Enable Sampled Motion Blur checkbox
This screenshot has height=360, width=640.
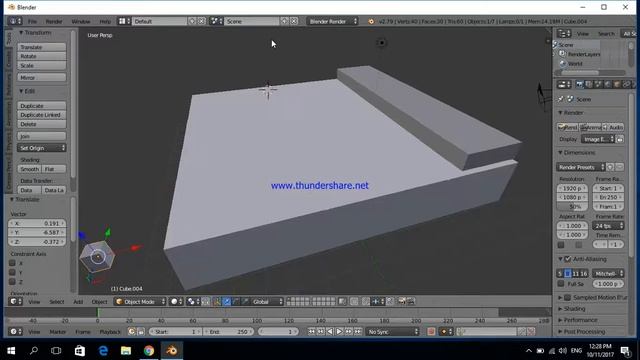[568, 297]
